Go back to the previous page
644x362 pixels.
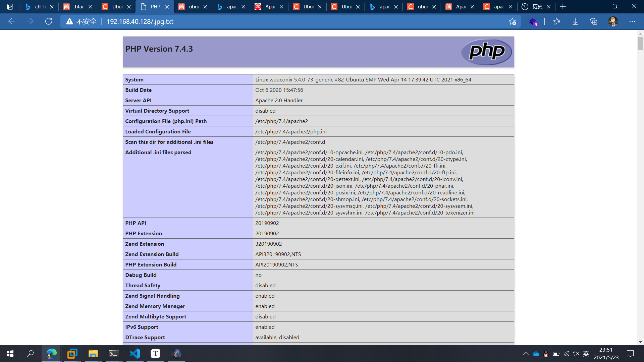coord(12,21)
